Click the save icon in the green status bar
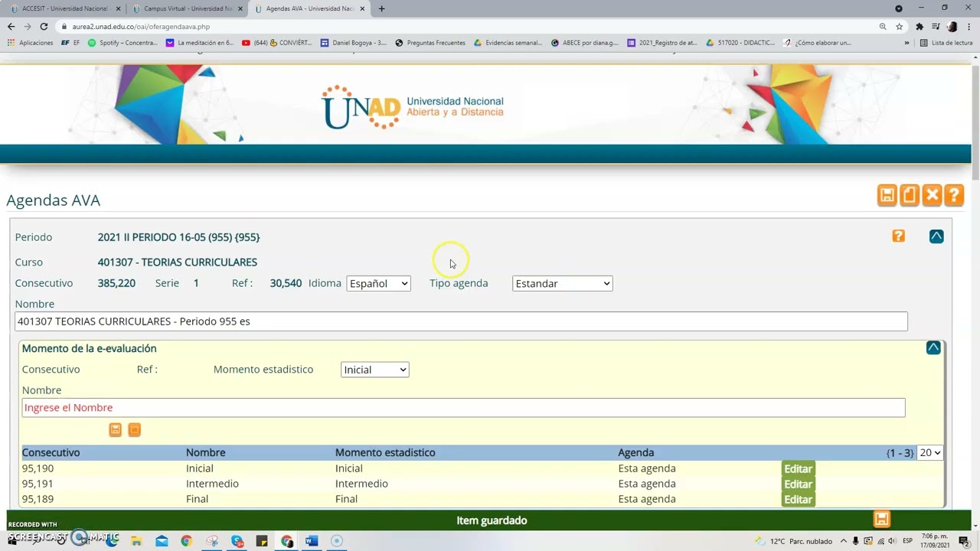 tap(881, 520)
